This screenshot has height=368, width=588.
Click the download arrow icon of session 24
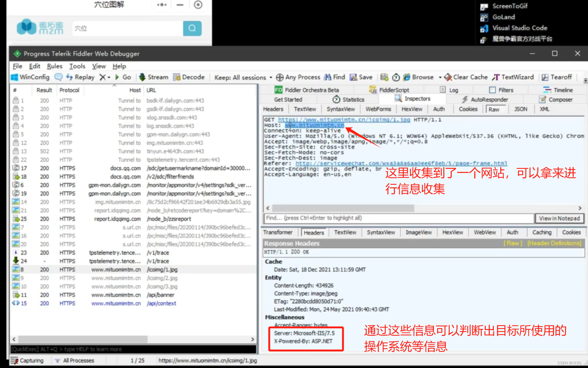click(x=16, y=261)
